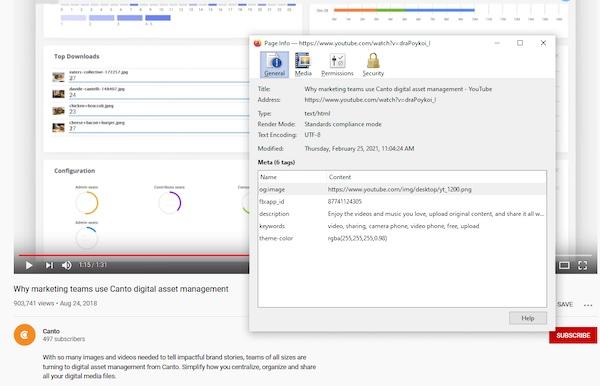Click the Help button in Page Info
Screen dimensions: 600x386
(x=528, y=318)
